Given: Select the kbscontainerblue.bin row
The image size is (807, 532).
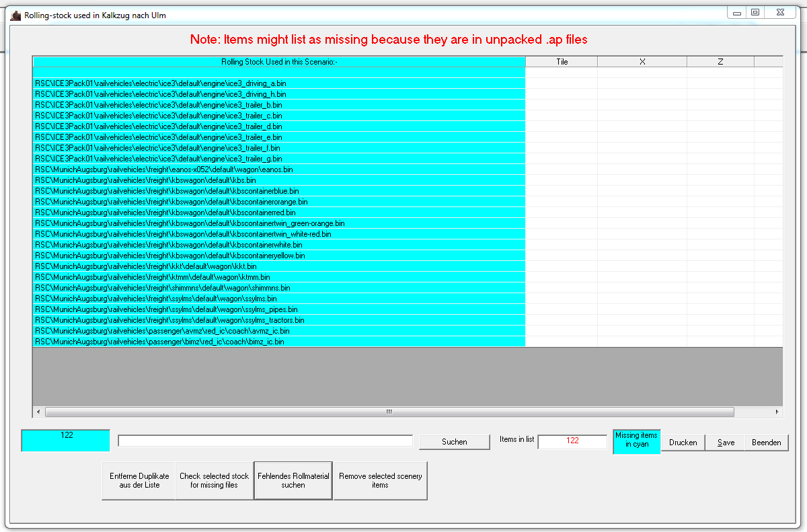Looking at the screenshot, I should 279,191.
